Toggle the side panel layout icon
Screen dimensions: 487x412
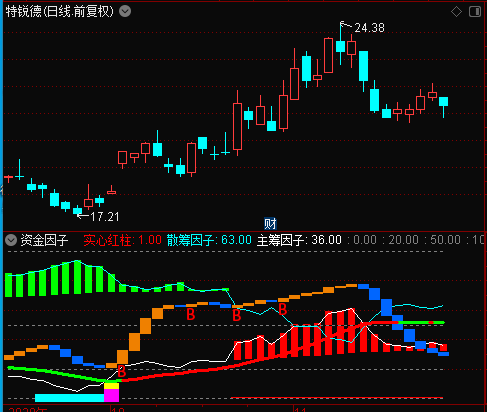coord(475,12)
